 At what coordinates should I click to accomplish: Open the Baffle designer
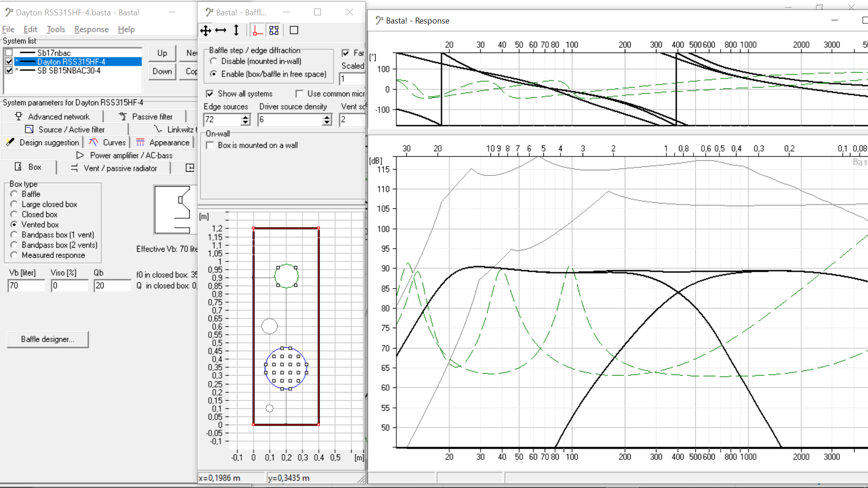tap(47, 339)
